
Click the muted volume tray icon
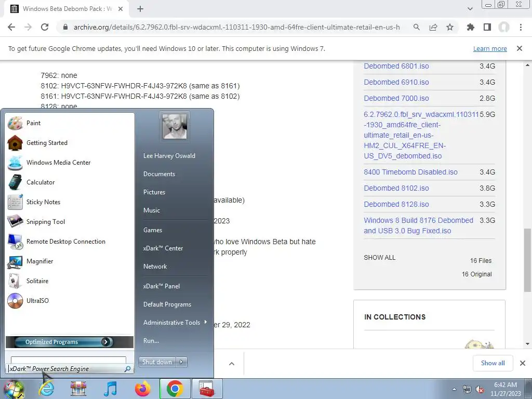(480, 390)
